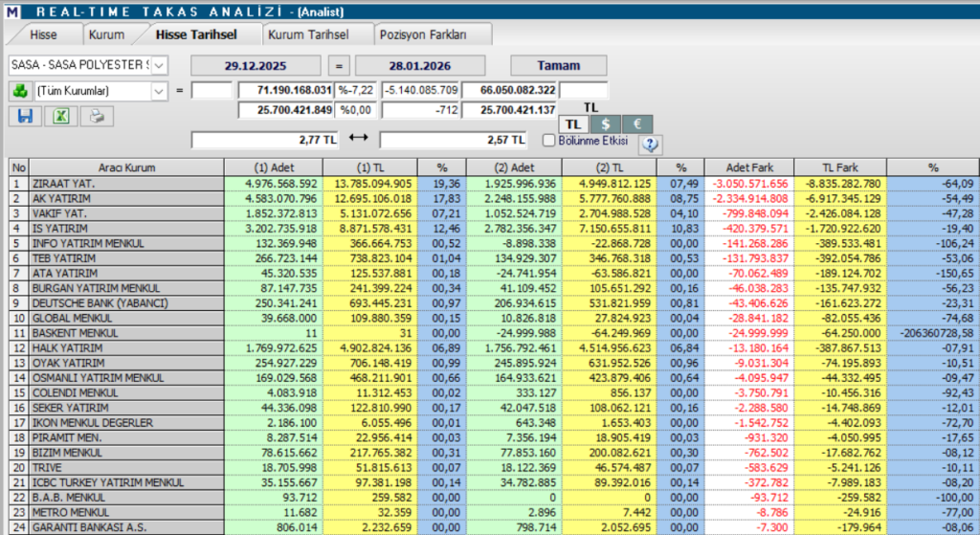This screenshot has height=535, width=980.
Task: Switch currency to dollar
Action: (605, 124)
